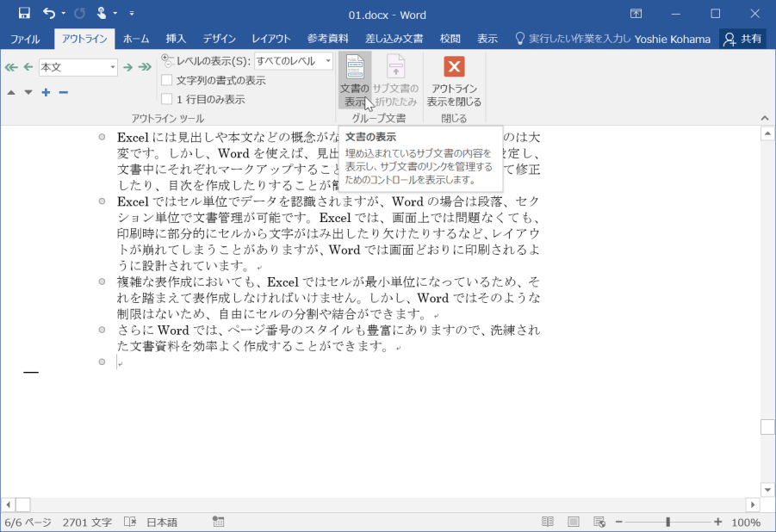Select bullet of 'Excel ではセル単位' paragraph
The height and width of the screenshot is (532, 776).
click(x=102, y=201)
